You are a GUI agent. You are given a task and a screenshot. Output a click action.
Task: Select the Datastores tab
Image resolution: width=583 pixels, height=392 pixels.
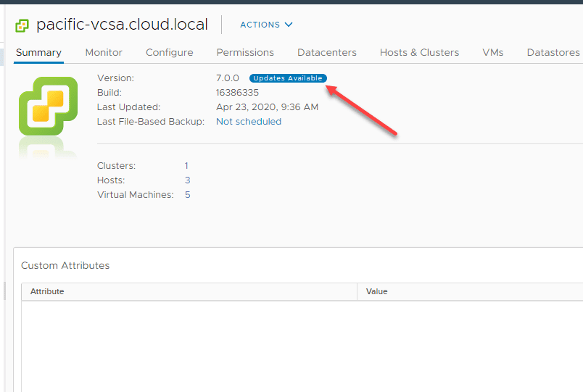pyautogui.click(x=553, y=52)
